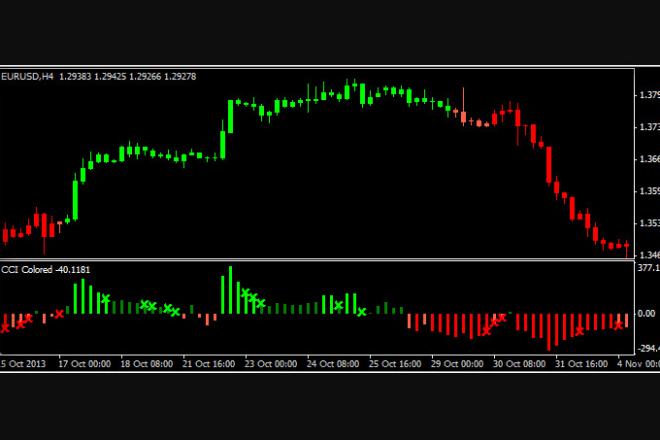Click the CCI Colored -40.1181 indicator label
This screenshot has height=440, width=660.
pyautogui.click(x=45, y=269)
